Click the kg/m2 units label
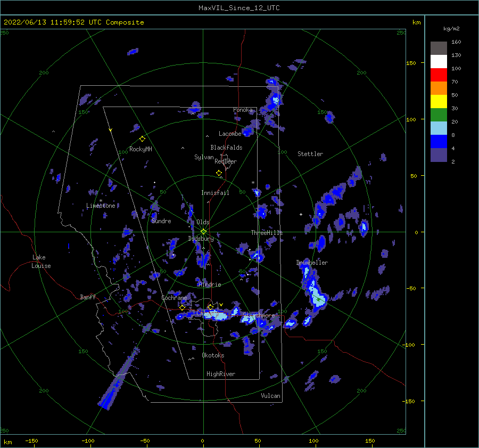 [451, 29]
